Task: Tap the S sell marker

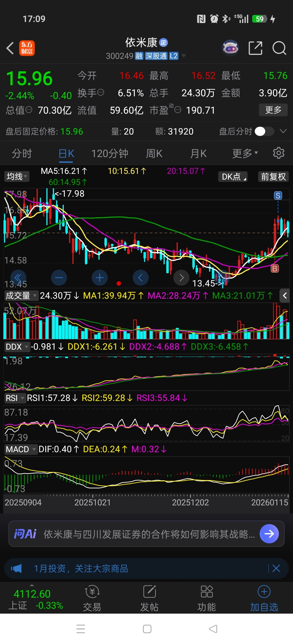Action: [x=278, y=195]
